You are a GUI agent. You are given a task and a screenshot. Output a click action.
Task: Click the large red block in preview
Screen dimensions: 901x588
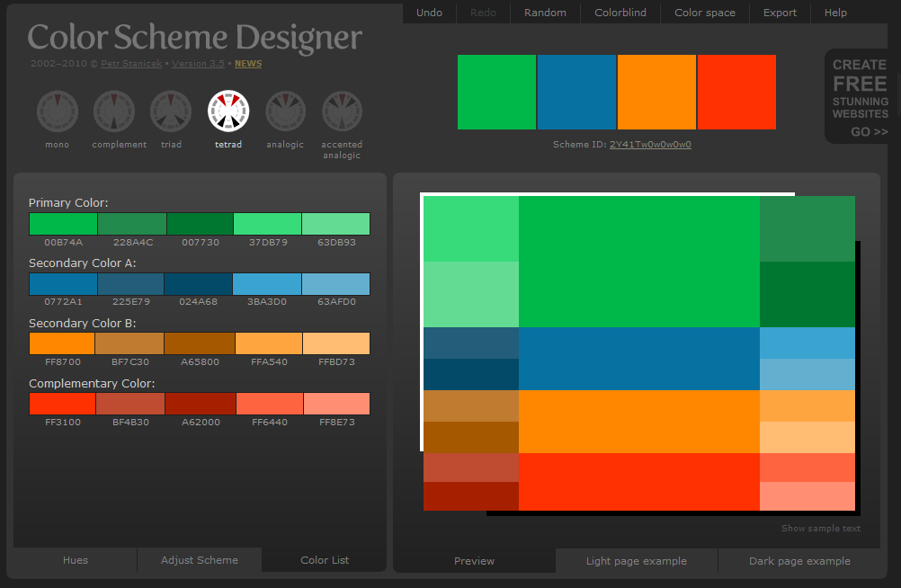point(639,482)
